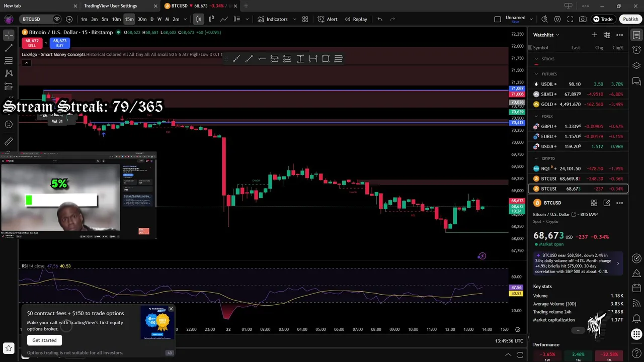Open chart settings hexagon icon
The height and width of the screenshot is (362, 644).
click(557, 19)
